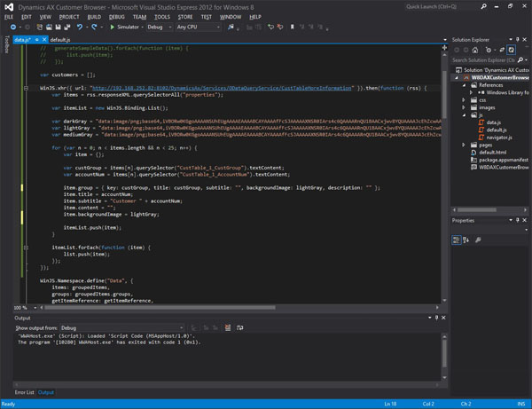Select Categorized view in Properties panel
The width and height of the screenshot is (532, 409).
coord(457,240)
